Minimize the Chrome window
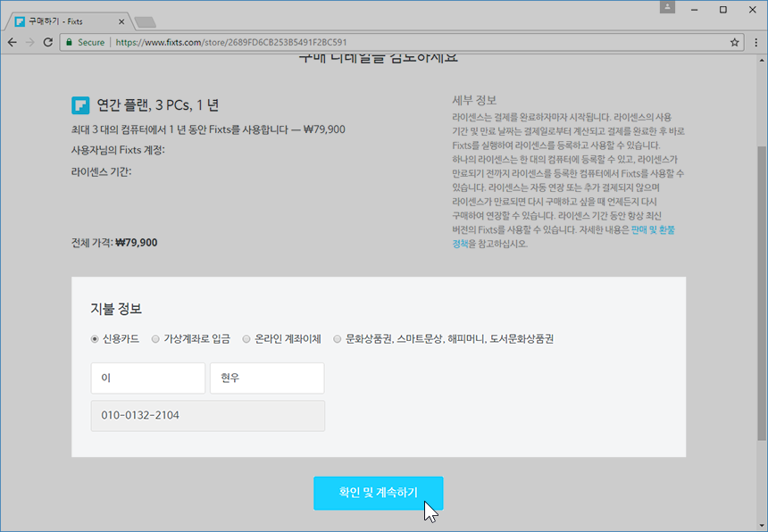 click(x=695, y=10)
